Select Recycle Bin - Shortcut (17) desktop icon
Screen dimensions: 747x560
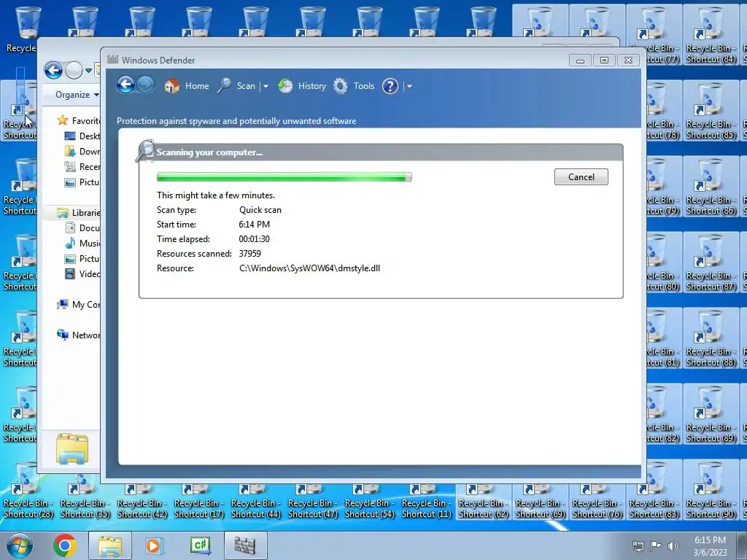[x=199, y=502]
